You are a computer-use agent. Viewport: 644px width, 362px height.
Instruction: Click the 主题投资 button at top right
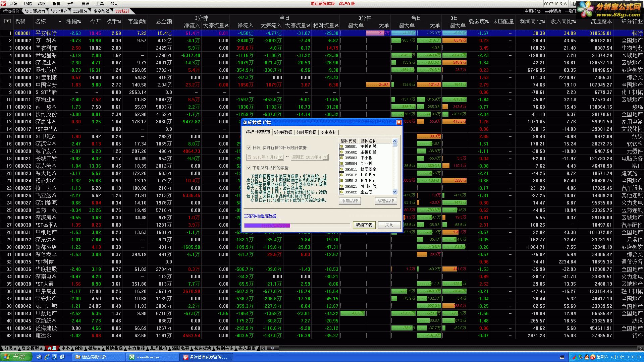click(x=533, y=11)
